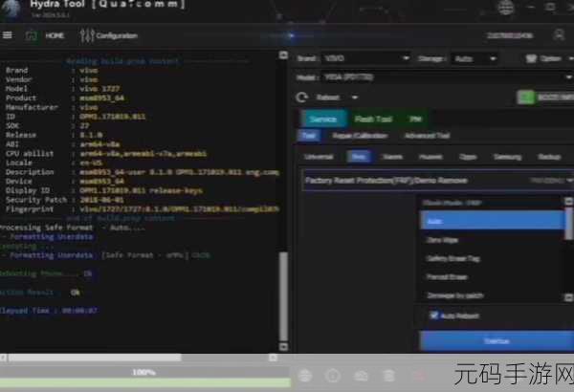Open the hamburger menu icon

pyautogui.click(x=8, y=35)
